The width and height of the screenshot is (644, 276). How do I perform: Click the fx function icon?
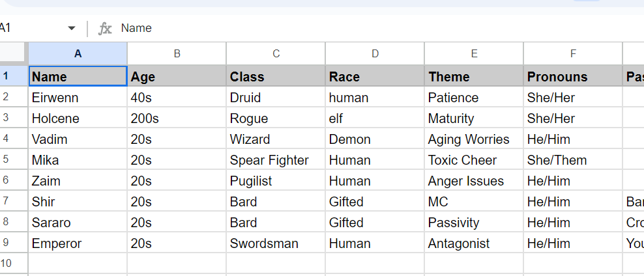click(105, 28)
